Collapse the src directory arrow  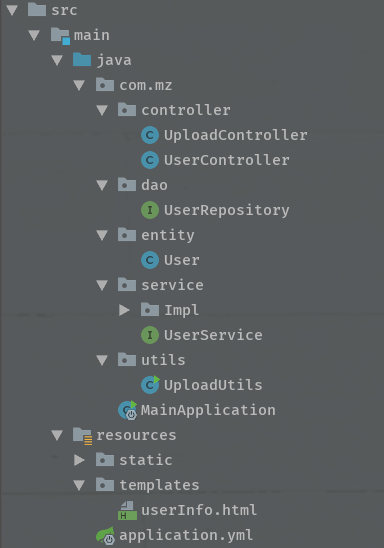12,10
